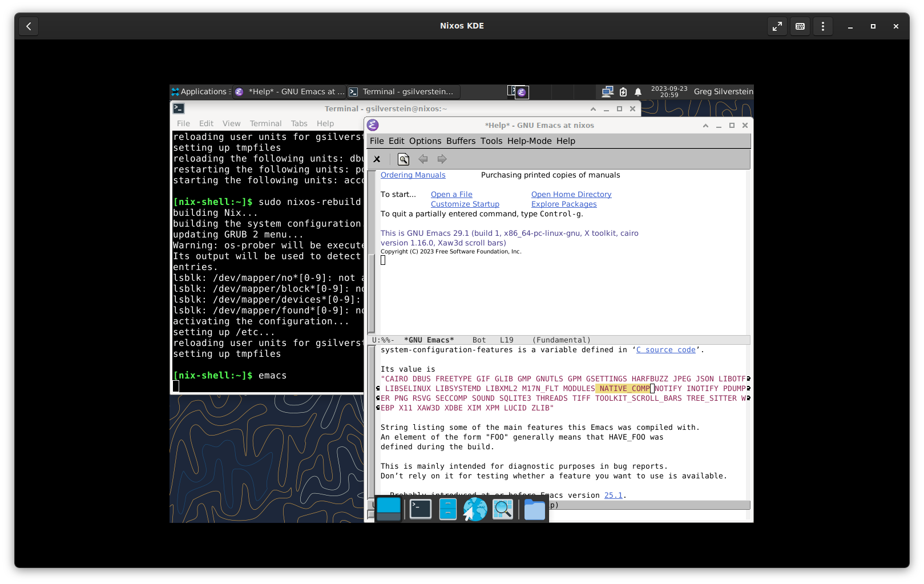Open the Terminal window File menu

(183, 123)
